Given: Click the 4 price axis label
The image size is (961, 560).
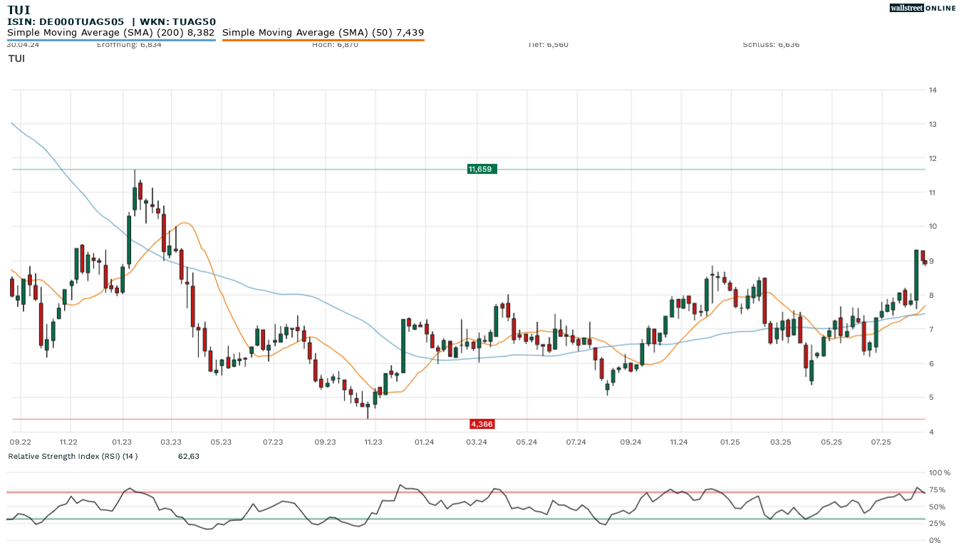Looking at the screenshot, I should 931,432.
